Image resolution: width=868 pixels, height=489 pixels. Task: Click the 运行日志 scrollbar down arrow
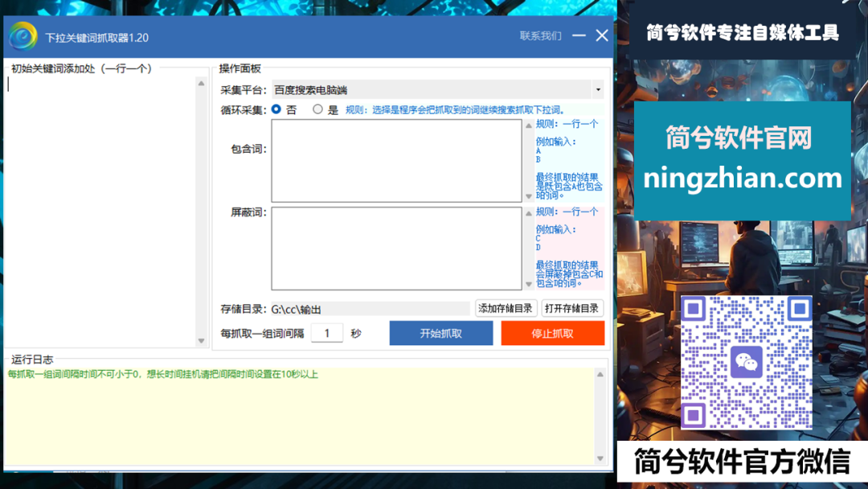pos(600,458)
